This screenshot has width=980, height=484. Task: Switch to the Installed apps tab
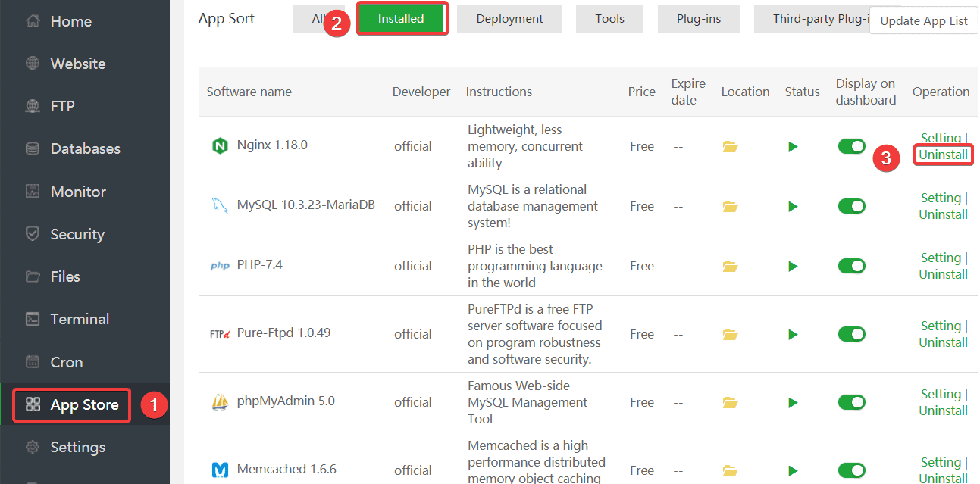[x=401, y=18]
